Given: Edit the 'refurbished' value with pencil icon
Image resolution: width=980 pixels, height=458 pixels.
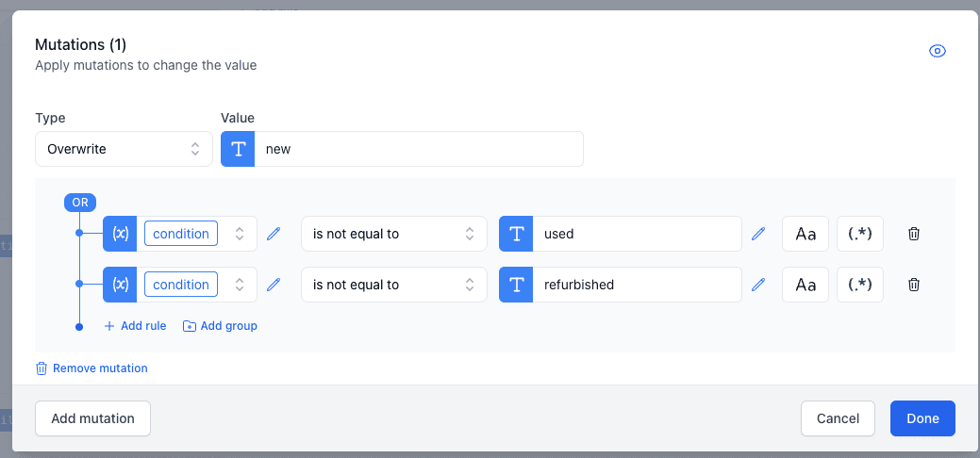Looking at the screenshot, I should pyautogui.click(x=758, y=285).
